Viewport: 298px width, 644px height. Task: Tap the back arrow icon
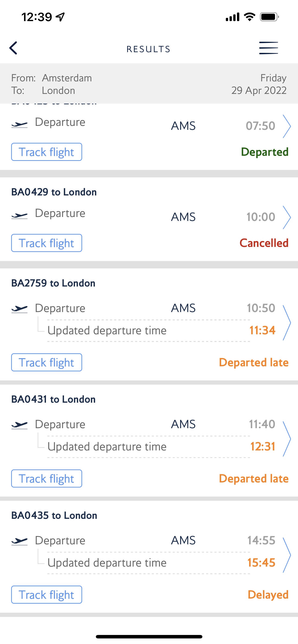coord(13,48)
